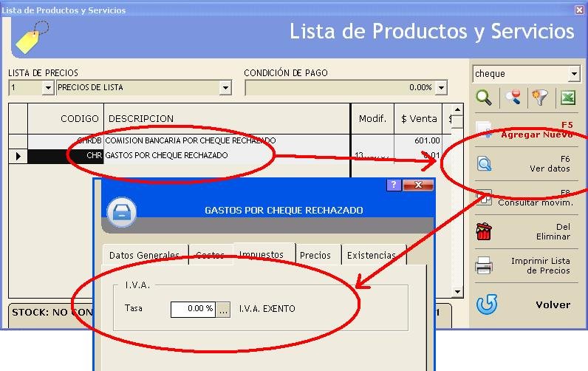Click the scroll up arrow of grid
588x371 pixels.
pyautogui.click(x=457, y=109)
